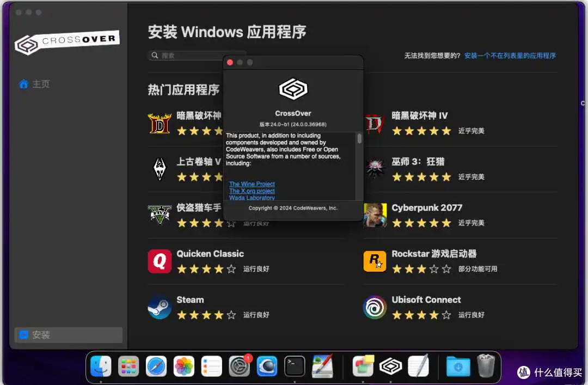Click the 安装 button in sidebar

click(68, 335)
